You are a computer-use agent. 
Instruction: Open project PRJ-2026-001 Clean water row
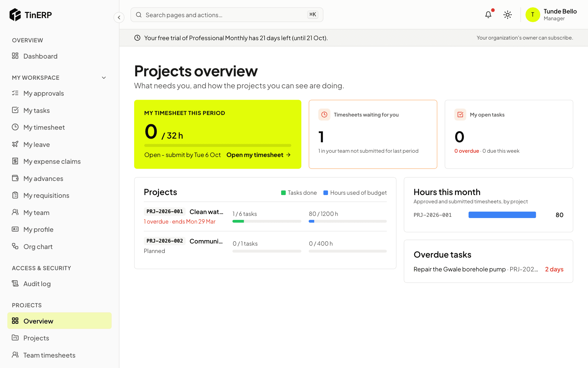click(265, 217)
